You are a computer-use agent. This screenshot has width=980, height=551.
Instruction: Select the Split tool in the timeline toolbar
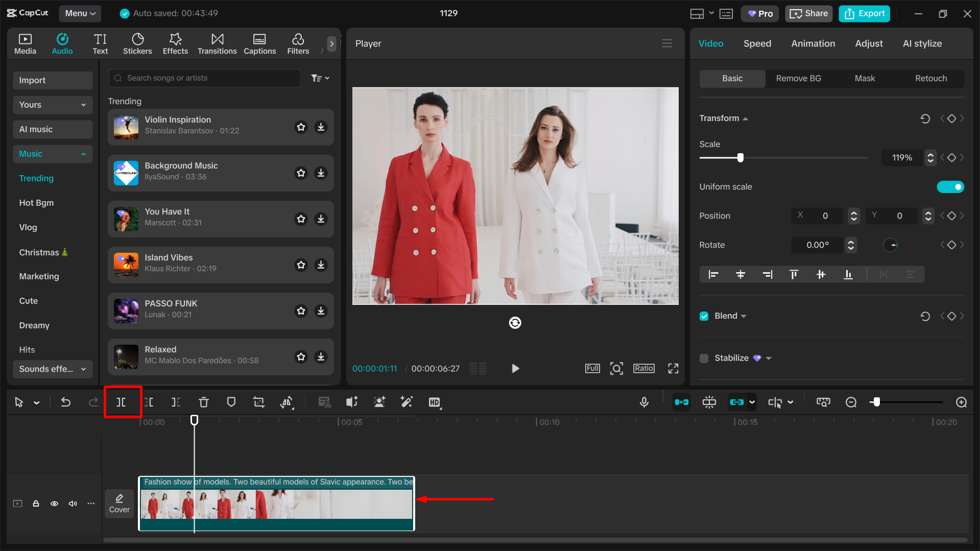[x=122, y=402]
